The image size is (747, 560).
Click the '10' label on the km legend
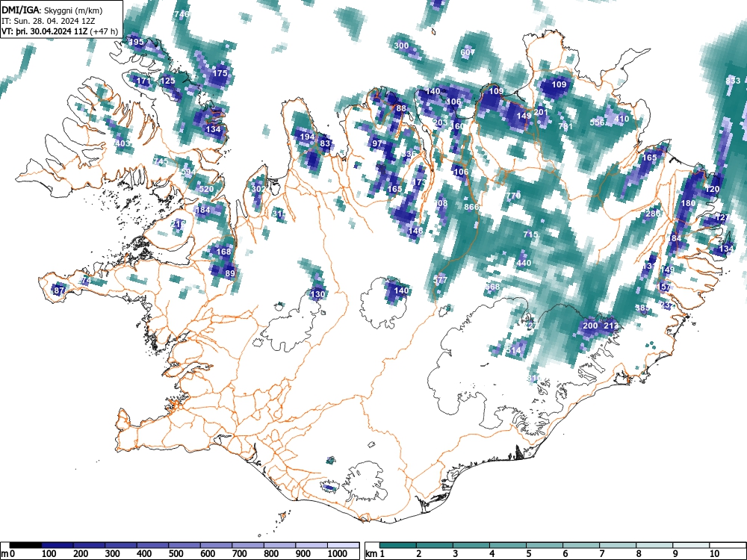point(714,554)
